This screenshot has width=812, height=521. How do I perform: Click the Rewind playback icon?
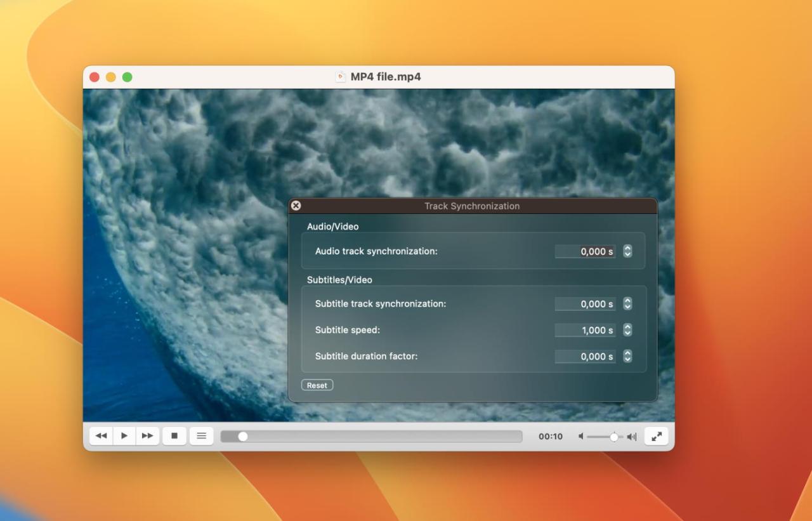click(x=100, y=436)
